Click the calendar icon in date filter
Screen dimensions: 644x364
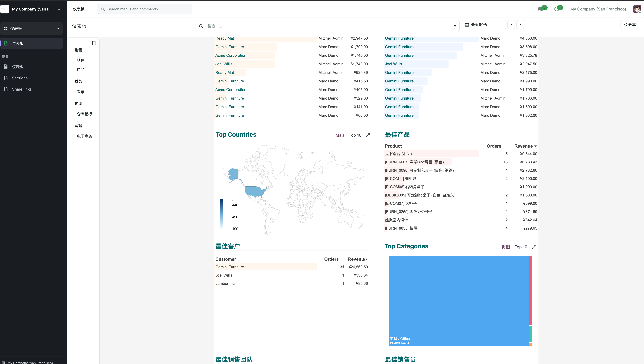coord(467,25)
